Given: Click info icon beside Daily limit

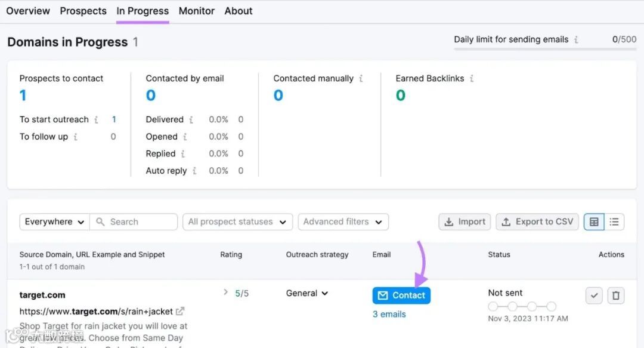Looking at the screenshot, I should [576, 39].
